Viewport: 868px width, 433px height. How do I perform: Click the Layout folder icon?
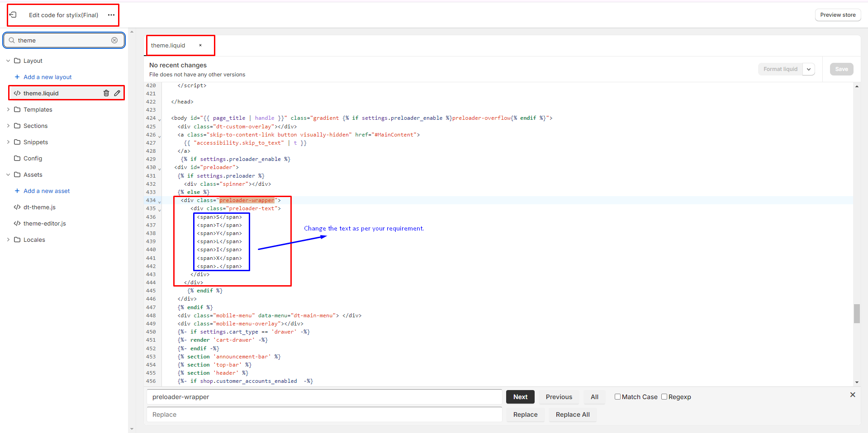point(17,61)
